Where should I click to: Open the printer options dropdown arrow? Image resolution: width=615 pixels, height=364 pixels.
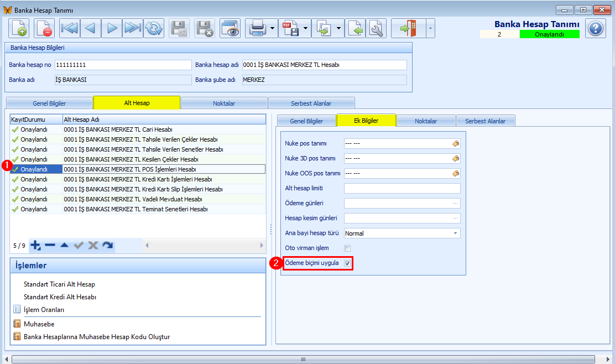273,28
